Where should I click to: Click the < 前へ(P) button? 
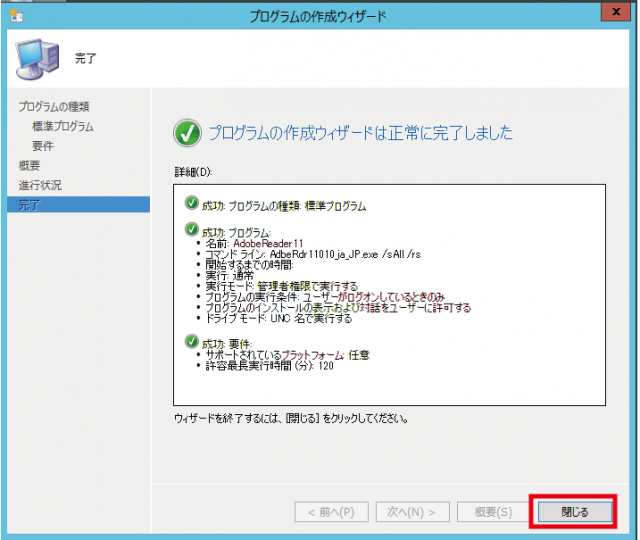tap(324, 512)
